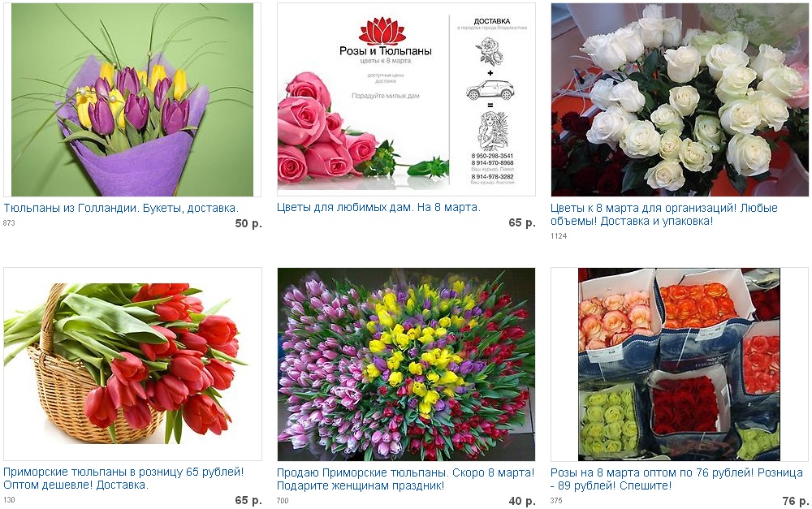The image size is (812, 509).
Task: Open the white roses bouquet photo
Action: click(680, 100)
